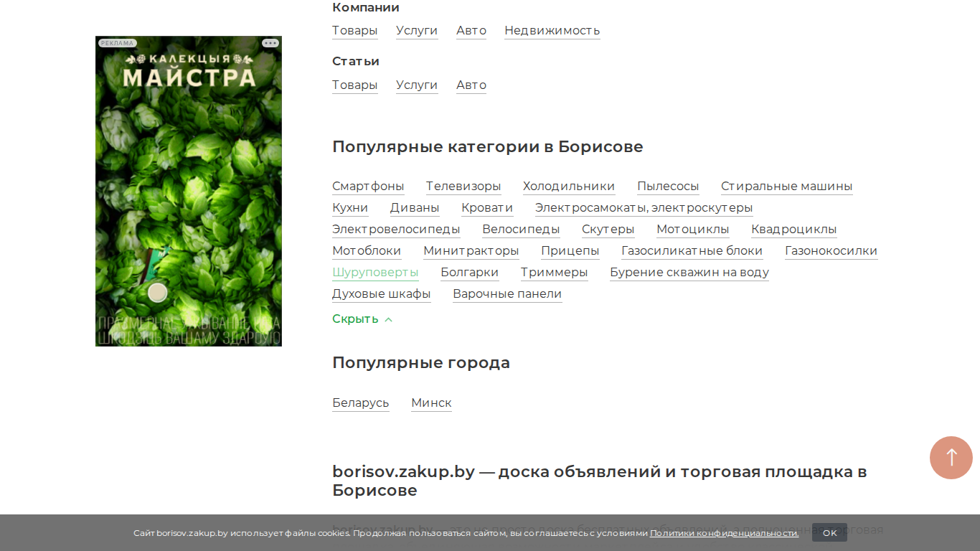
Task: Click the Майстра advertisement banner
Action: point(189,191)
